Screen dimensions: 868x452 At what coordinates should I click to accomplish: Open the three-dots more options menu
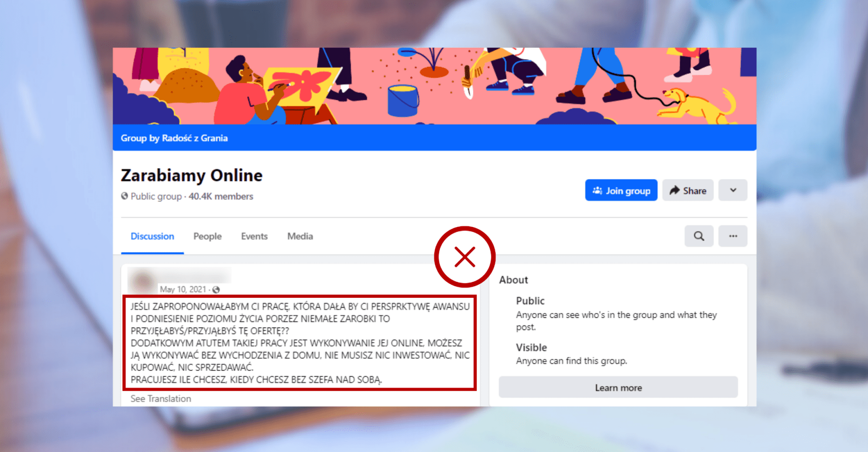pos(733,236)
